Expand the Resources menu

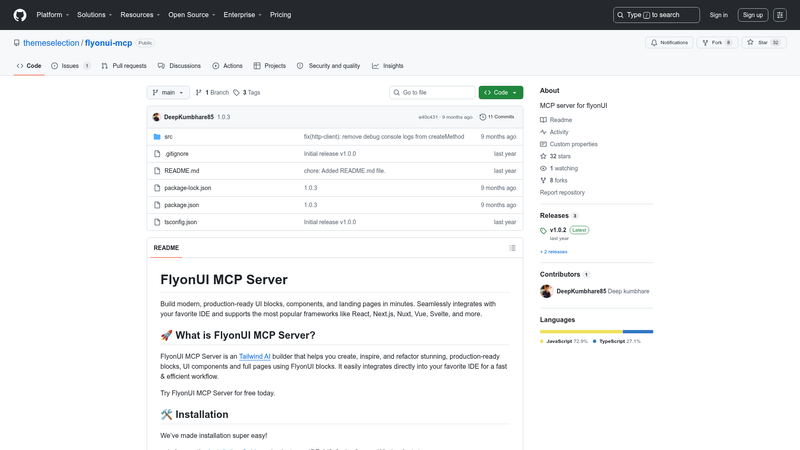click(x=140, y=15)
